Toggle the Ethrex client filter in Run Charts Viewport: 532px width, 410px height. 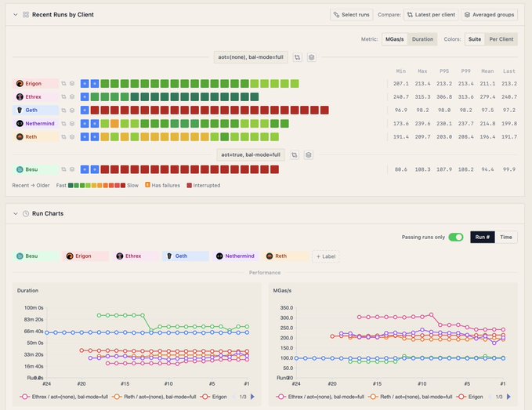(x=136, y=256)
